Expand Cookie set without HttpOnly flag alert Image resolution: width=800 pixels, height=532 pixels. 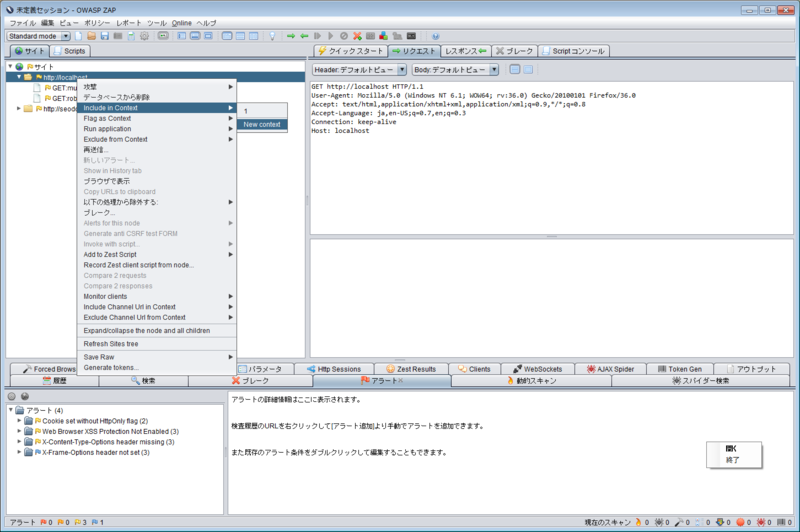[x=19, y=421]
